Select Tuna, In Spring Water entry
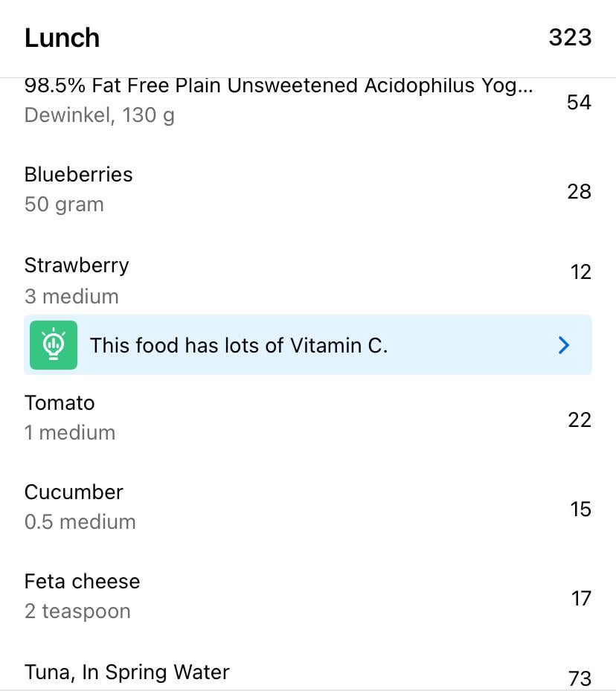This screenshot has width=616, height=691. click(308, 672)
